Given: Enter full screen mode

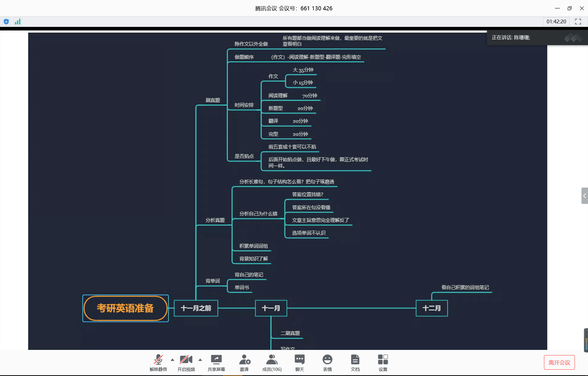Looking at the screenshot, I should click(x=578, y=21).
